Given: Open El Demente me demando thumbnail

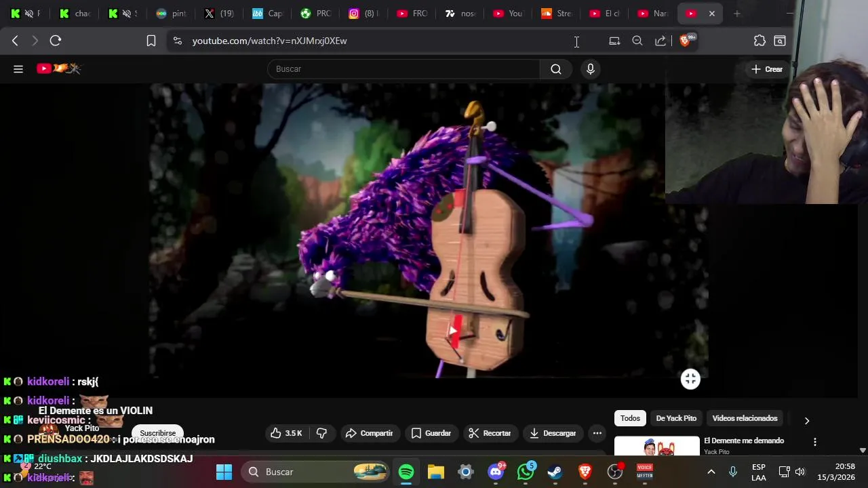Looking at the screenshot, I should coord(657,446).
